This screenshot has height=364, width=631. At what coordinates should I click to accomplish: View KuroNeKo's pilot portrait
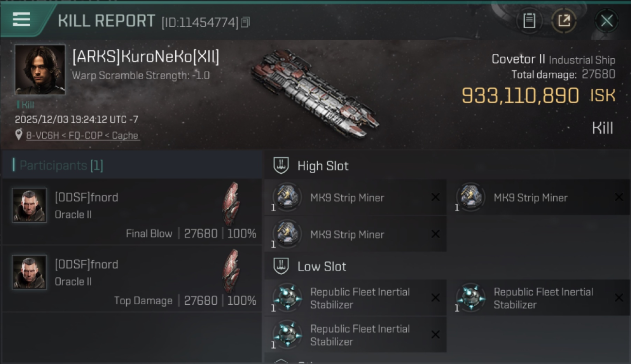tap(40, 69)
